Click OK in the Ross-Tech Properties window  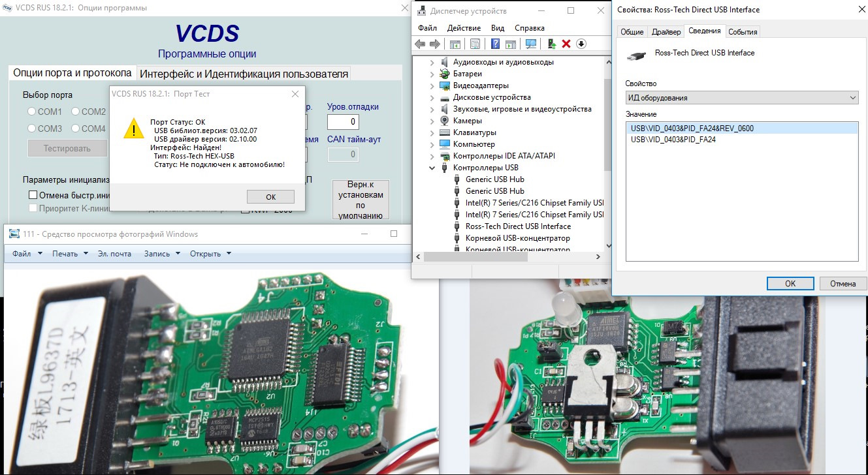[790, 283]
